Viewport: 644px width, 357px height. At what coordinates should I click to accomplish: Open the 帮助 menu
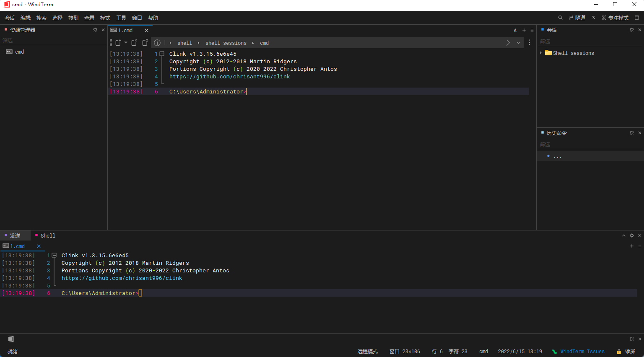[x=153, y=18]
